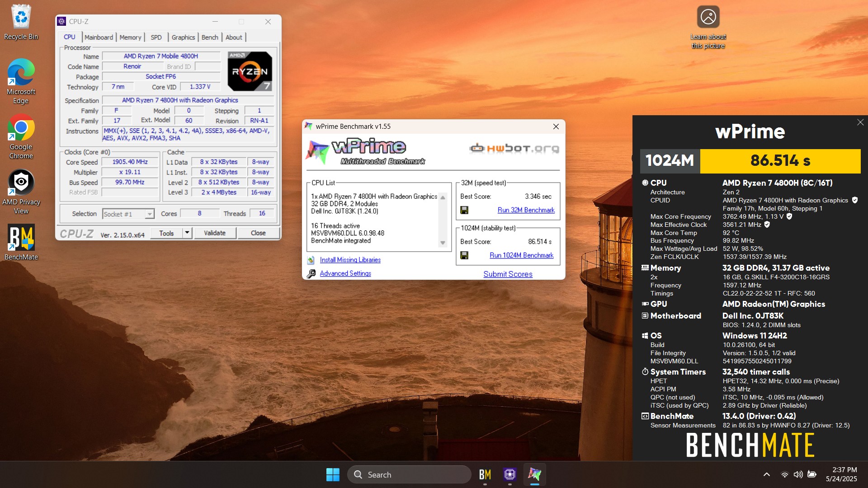Open the About tab in CPU-Z
868x488 pixels.
tap(234, 38)
